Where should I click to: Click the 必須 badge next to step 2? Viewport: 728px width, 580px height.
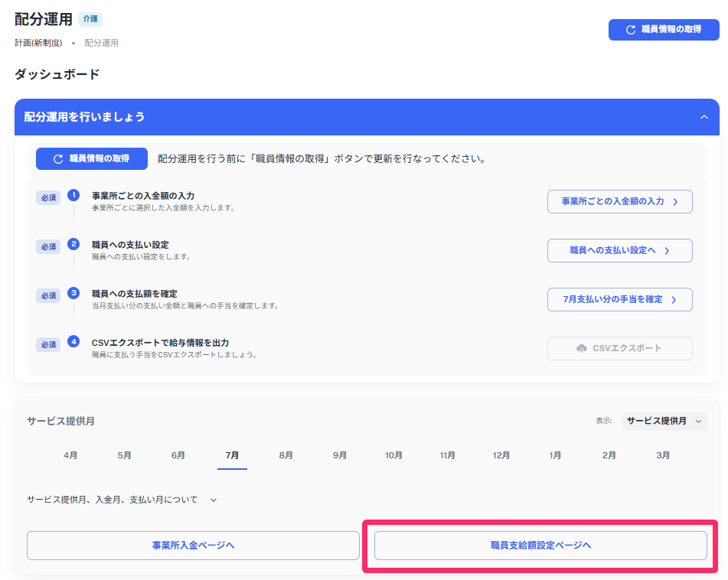point(47,246)
